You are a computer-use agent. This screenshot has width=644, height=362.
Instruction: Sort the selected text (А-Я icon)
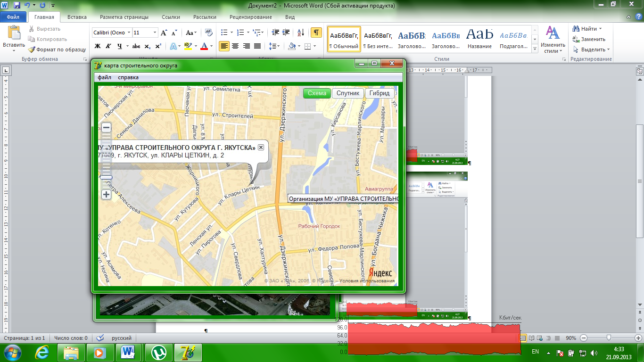point(300,33)
